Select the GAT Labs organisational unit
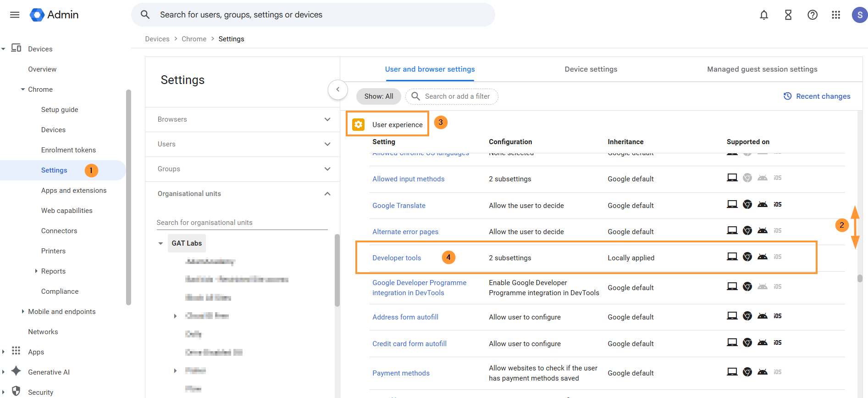 coord(187,243)
